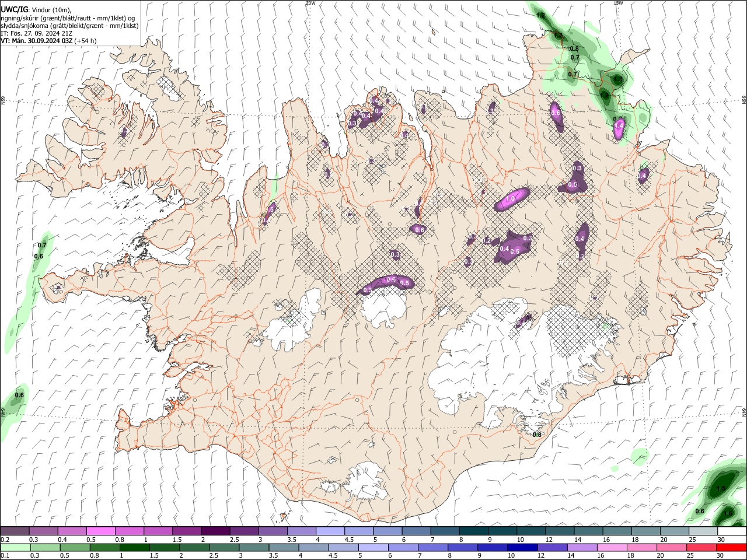
Task: Click the "VT: Mán. 30.09.2024 03Z (+54 h)" line
Action: pyautogui.click(x=49, y=41)
